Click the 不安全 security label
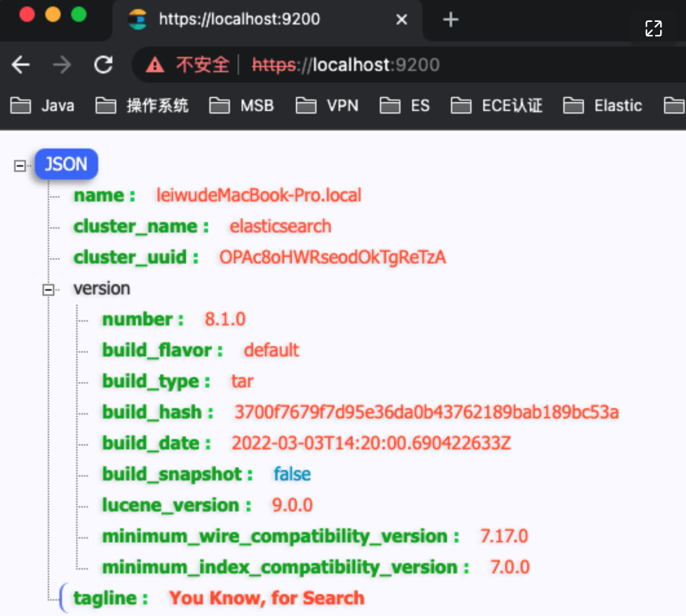686x616 pixels. (x=202, y=65)
